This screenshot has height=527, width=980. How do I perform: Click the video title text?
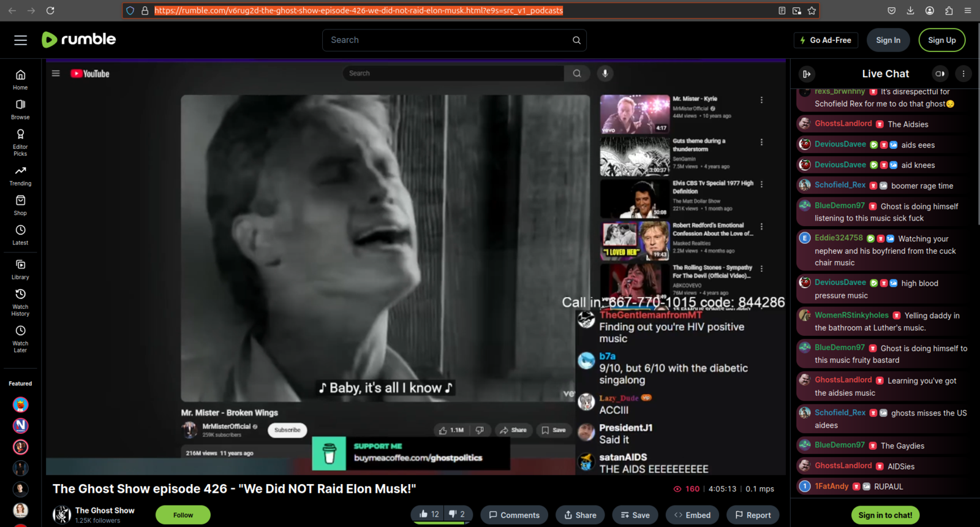point(234,489)
